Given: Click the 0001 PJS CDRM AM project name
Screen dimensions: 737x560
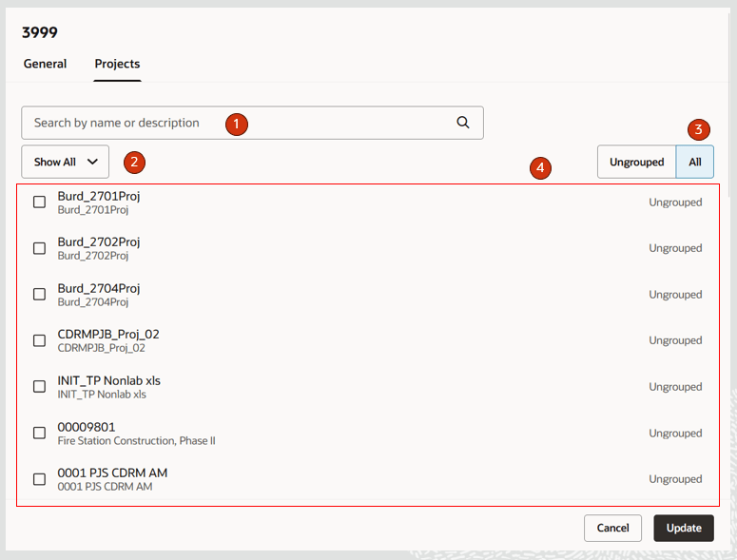Looking at the screenshot, I should tap(112, 473).
